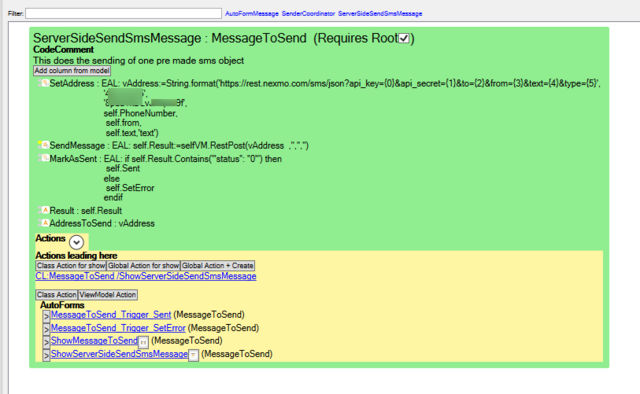Click the small icon after ShowMessageToSend link
The image size is (640, 394).
[x=143, y=342]
